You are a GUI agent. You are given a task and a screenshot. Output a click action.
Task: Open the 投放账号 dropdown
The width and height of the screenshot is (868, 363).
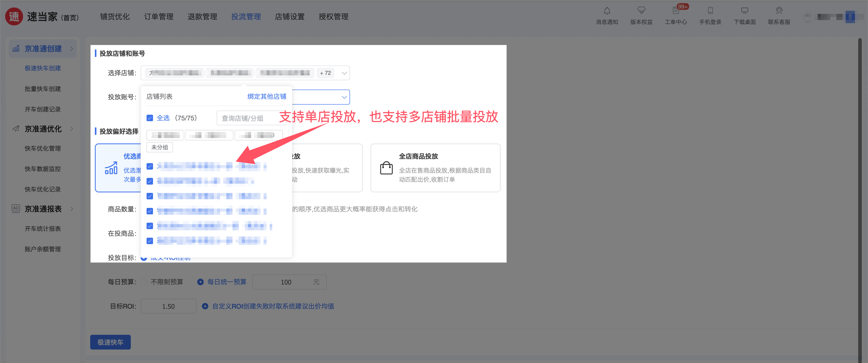tap(344, 97)
